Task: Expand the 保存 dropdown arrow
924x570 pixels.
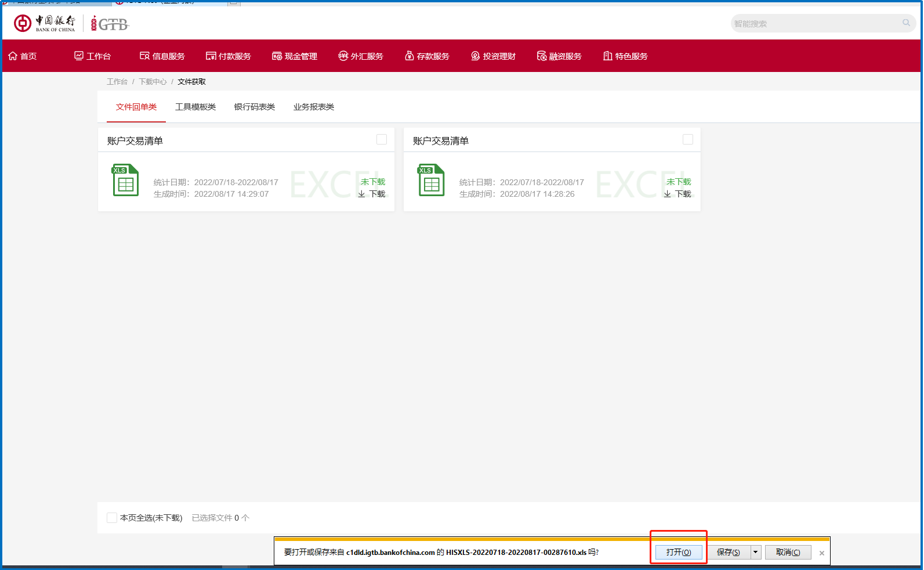Action: (755, 552)
